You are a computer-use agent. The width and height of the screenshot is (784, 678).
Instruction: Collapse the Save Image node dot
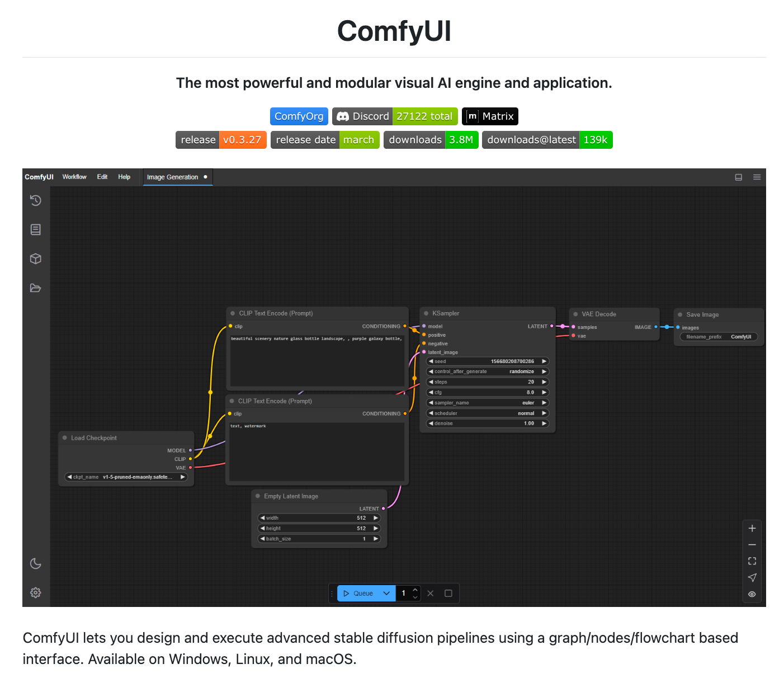[x=680, y=314]
